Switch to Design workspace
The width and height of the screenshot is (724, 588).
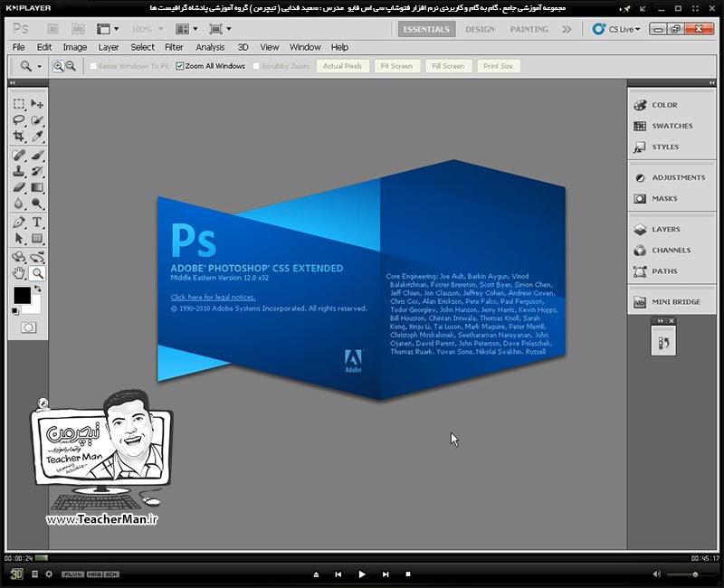pos(480,29)
